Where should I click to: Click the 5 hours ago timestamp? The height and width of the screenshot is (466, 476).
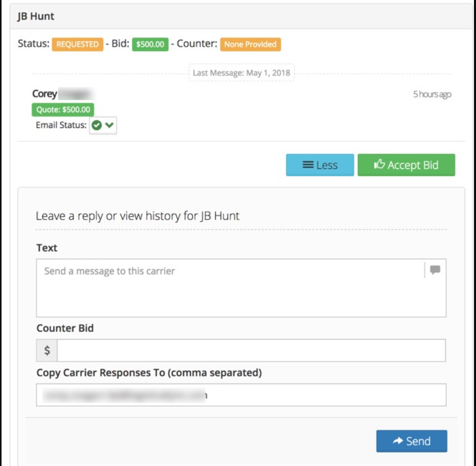click(x=432, y=95)
